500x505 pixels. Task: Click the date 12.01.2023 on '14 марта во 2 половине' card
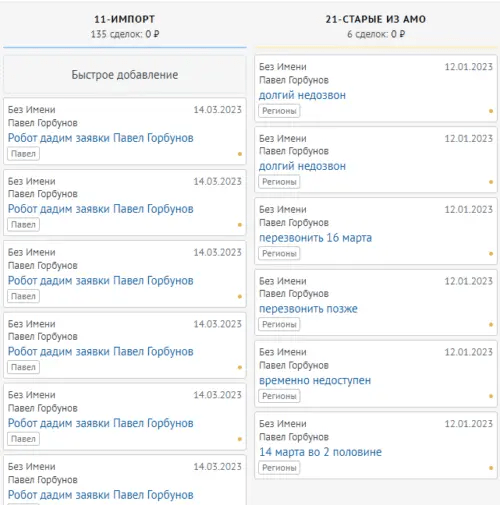point(468,424)
